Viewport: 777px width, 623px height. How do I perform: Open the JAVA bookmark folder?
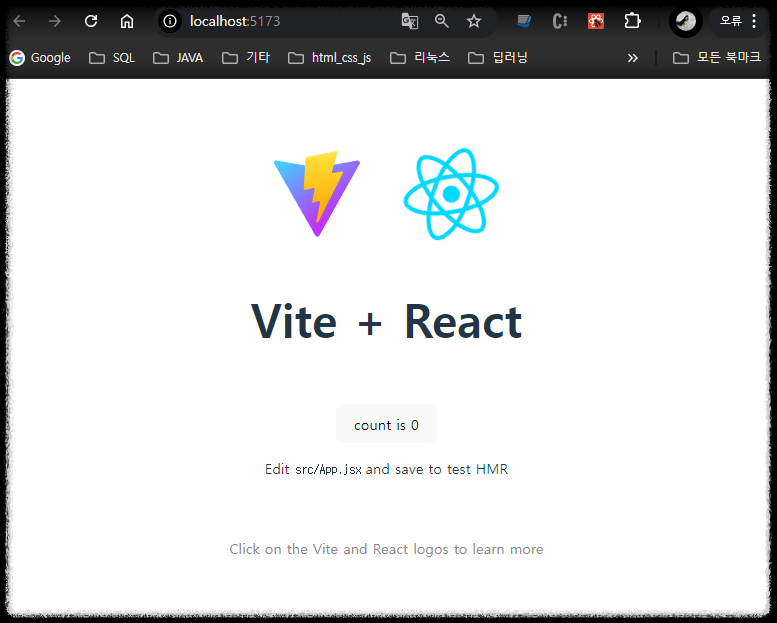pos(178,58)
